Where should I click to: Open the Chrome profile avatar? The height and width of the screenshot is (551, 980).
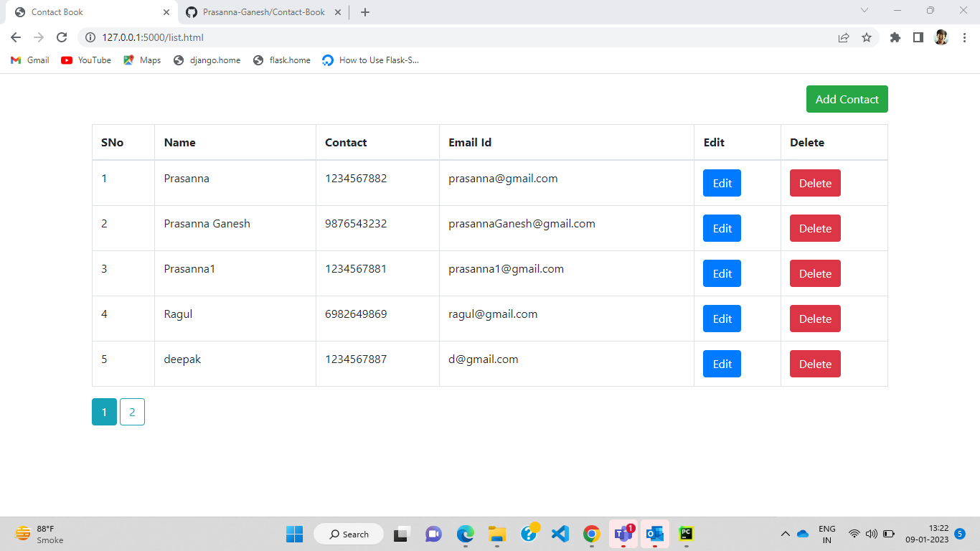pyautogui.click(x=941, y=37)
